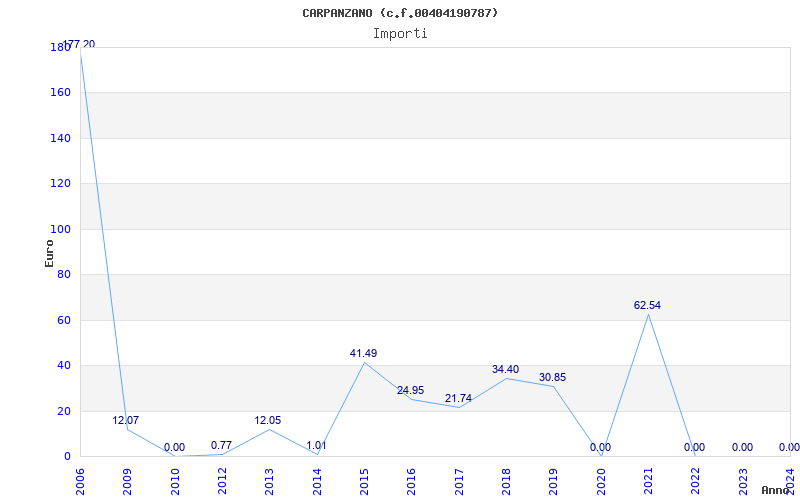This screenshot has width=800, height=500.
Task: Click the 2021 year tick label
Action: click(648, 482)
